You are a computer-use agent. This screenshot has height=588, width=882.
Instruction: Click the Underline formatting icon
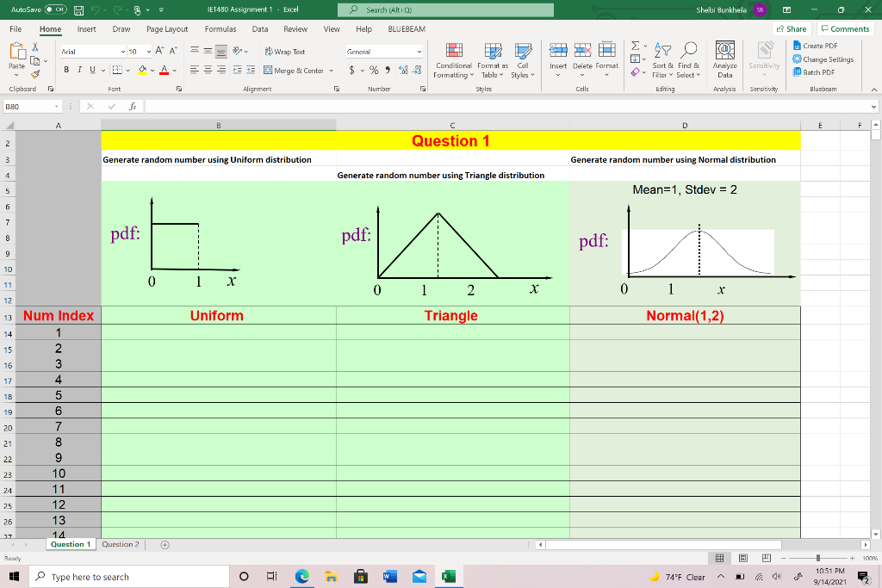[92, 70]
